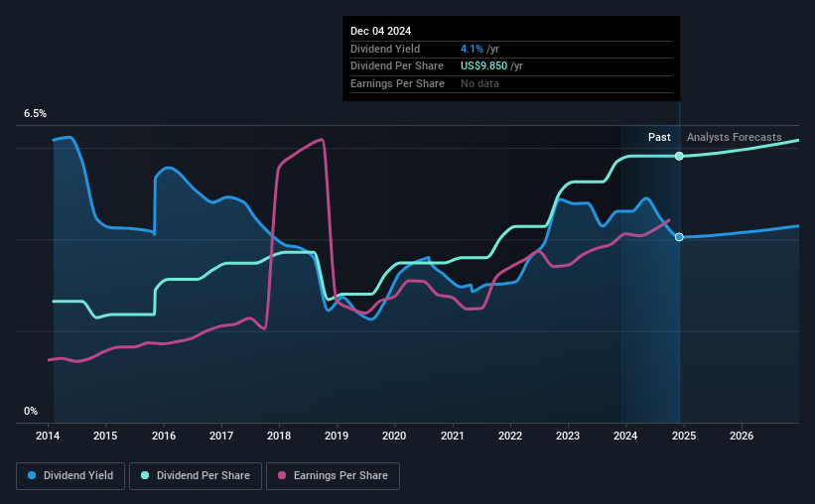This screenshot has width=815, height=504.
Task: Select the Dividend Yield data point marker
Action: (x=679, y=237)
